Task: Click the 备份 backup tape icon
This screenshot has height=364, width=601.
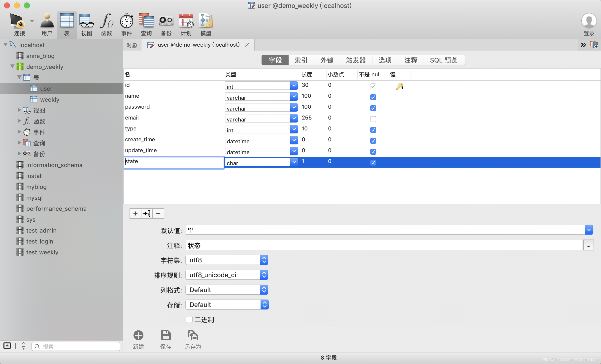Action: (166, 21)
